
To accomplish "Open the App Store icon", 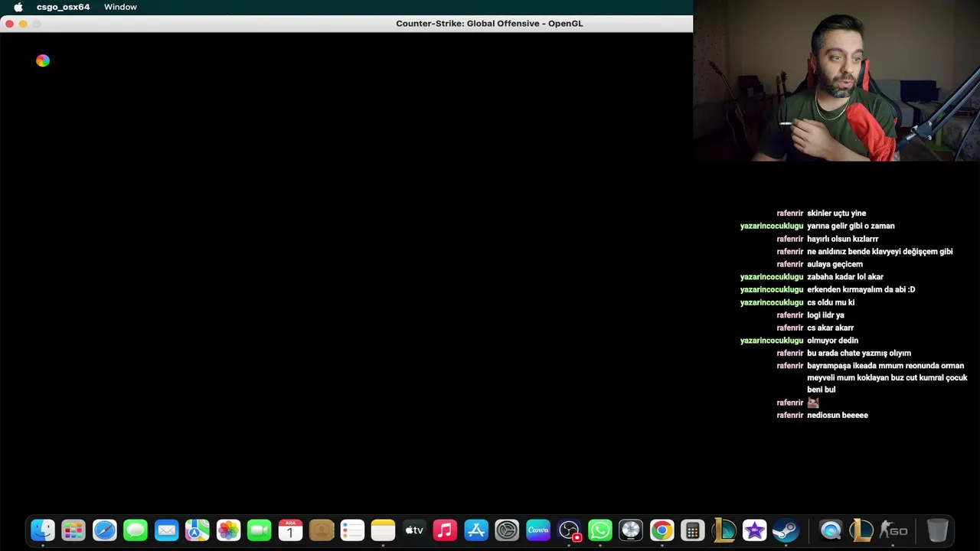I will tap(476, 530).
